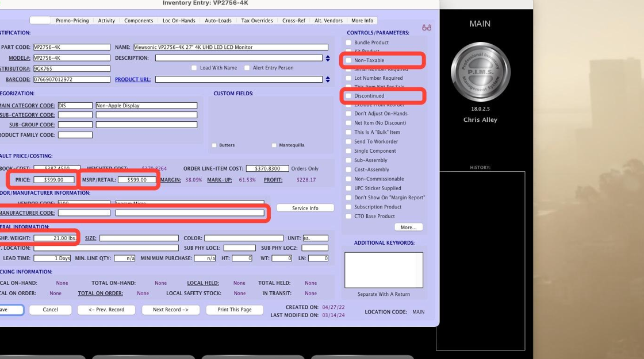
Task: Enable Single Component checkbox
Action: click(x=348, y=151)
